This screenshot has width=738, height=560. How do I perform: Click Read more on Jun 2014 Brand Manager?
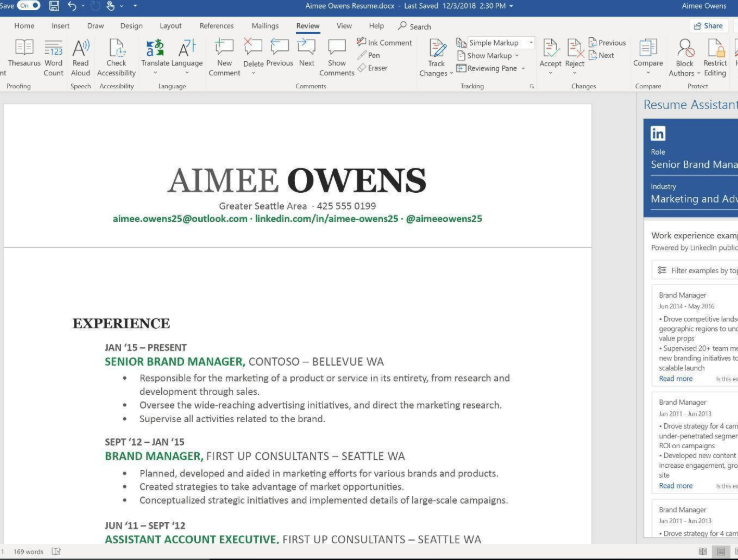(x=675, y=379)
